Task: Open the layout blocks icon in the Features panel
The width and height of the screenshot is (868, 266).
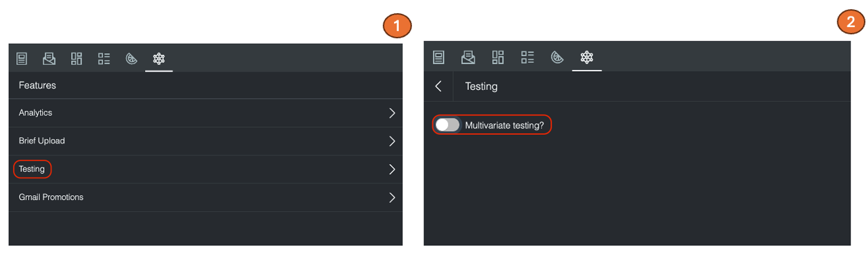Action: [76, 58]
